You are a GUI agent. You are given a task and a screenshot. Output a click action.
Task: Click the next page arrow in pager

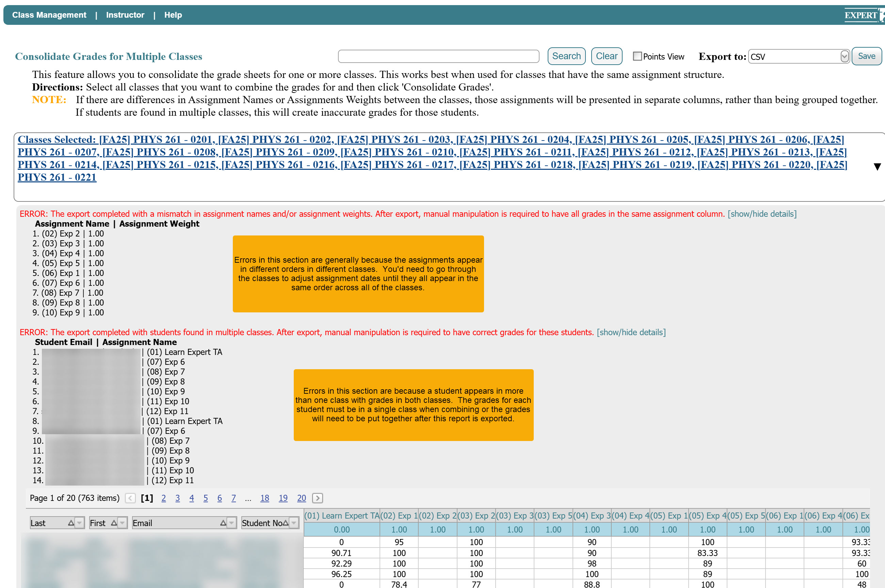pyautogui.click(x=317, y=498)
